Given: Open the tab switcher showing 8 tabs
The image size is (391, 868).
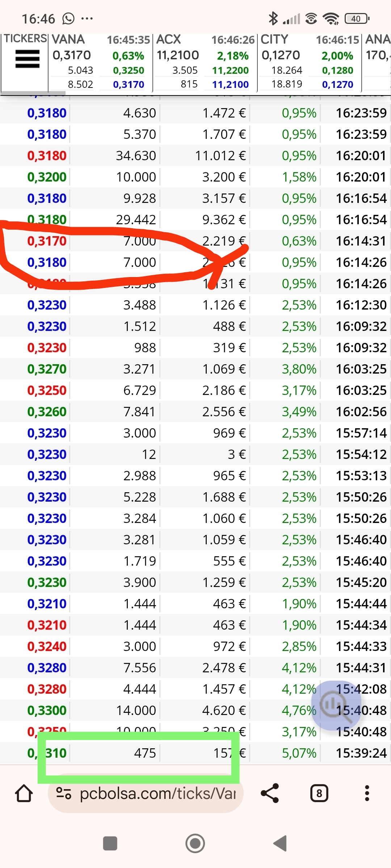Looking at the screenshot, I should 319,793.
